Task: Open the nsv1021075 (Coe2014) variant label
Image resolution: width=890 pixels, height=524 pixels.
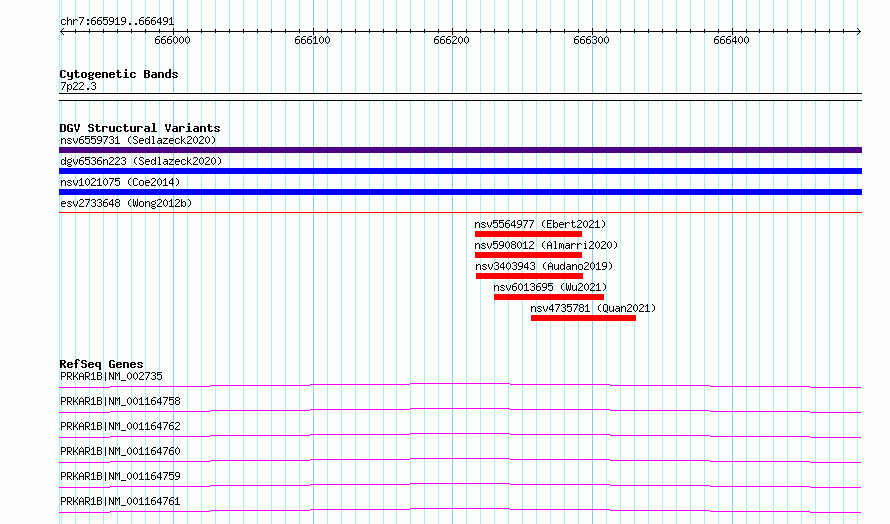Action: pyautogui.click(x=120, y=182)
